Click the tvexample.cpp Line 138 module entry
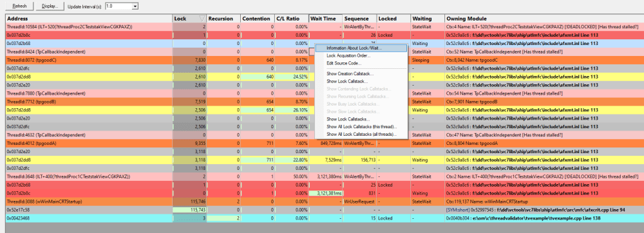The image size is (644, 233). pos(524,218)
